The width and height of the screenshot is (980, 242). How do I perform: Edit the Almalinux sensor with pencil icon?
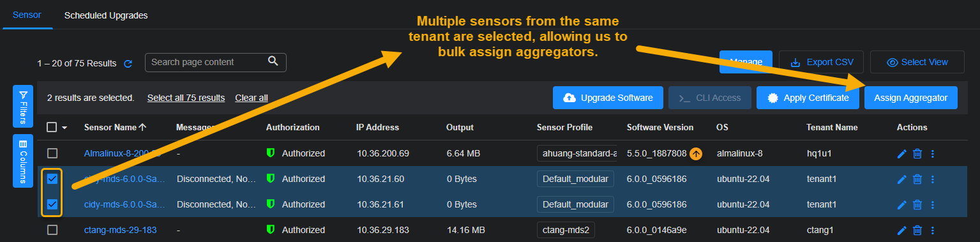[901, 153]
